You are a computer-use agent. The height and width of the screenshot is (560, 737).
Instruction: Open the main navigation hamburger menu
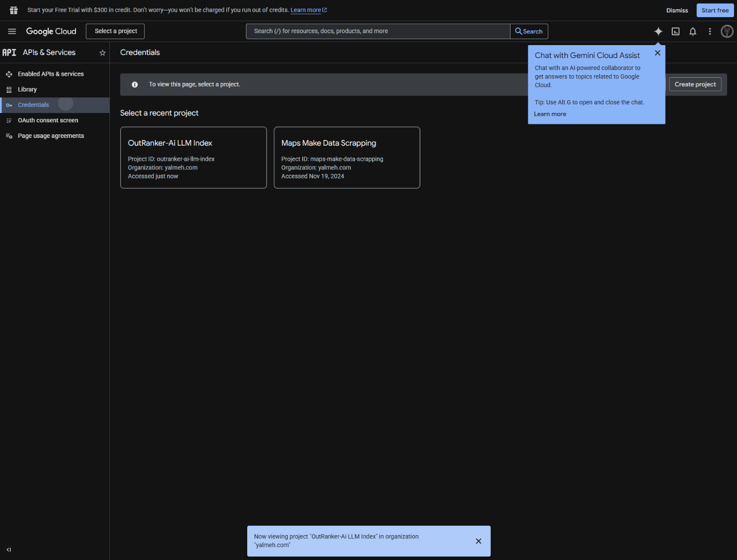tap(12, 32)
